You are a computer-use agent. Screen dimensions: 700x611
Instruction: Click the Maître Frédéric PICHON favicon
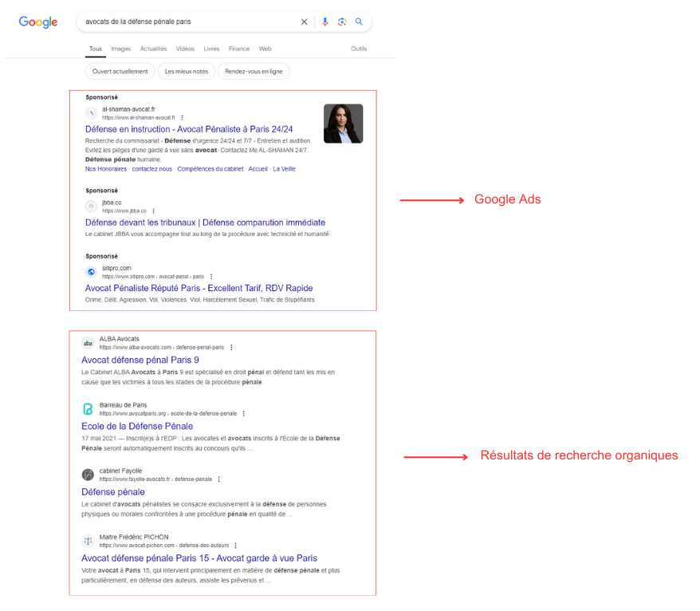click(88, 541)
